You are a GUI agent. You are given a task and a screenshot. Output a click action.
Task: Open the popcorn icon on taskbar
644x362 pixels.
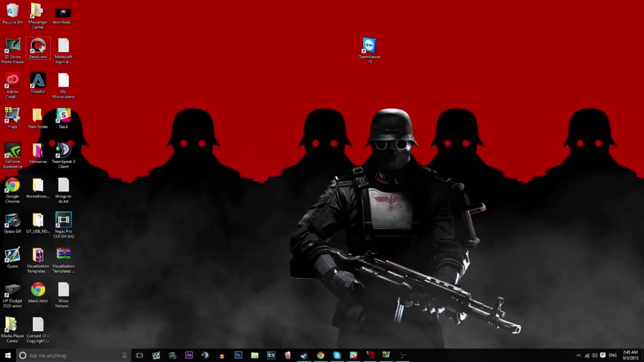coord(288,355)
